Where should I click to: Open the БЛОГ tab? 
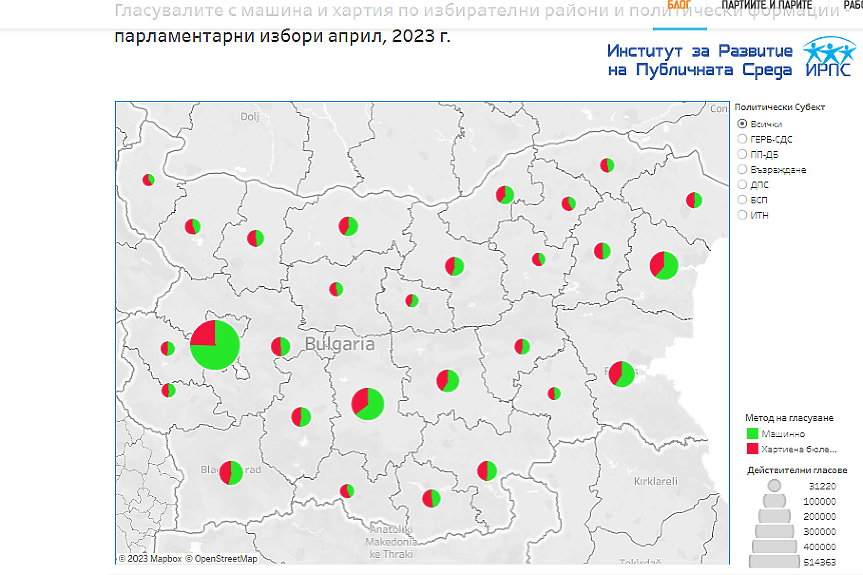click(x=680, y=5)
